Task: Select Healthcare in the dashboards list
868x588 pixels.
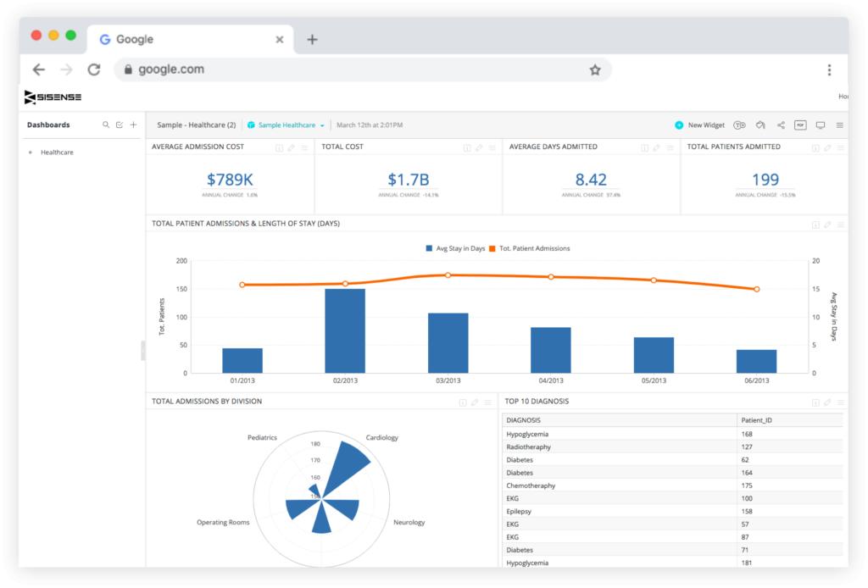Action: 57,153
